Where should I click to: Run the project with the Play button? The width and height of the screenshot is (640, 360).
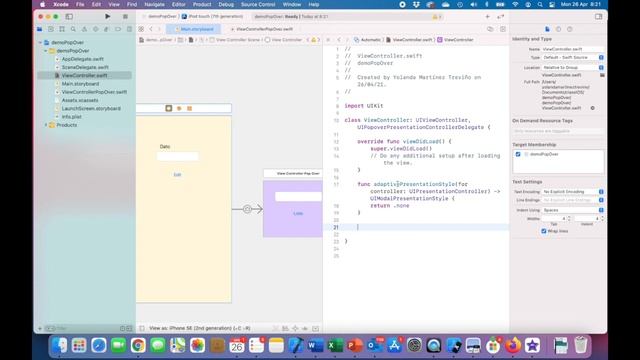click(x=107, y=17)
